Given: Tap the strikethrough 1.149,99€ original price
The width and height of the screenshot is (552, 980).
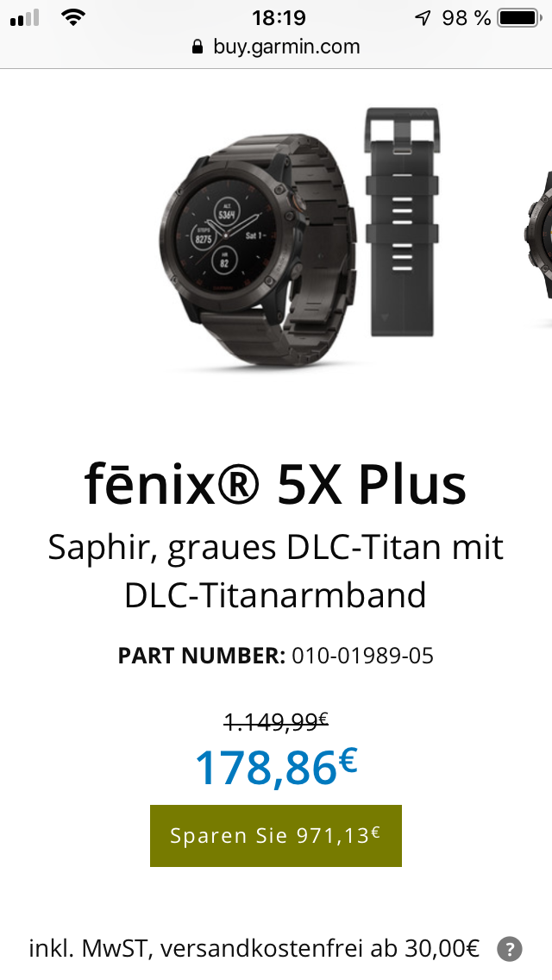Looking at the screenshot, I should tap(276, 722).
